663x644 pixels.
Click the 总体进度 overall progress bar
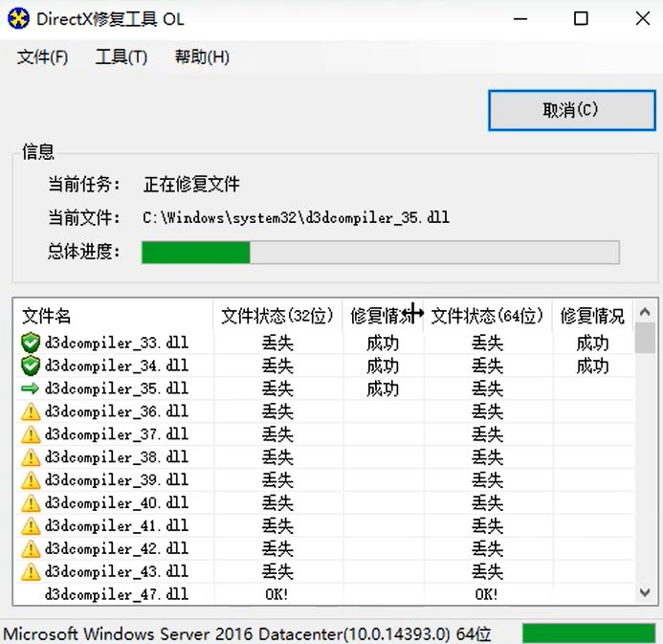[x=381, y=253]
